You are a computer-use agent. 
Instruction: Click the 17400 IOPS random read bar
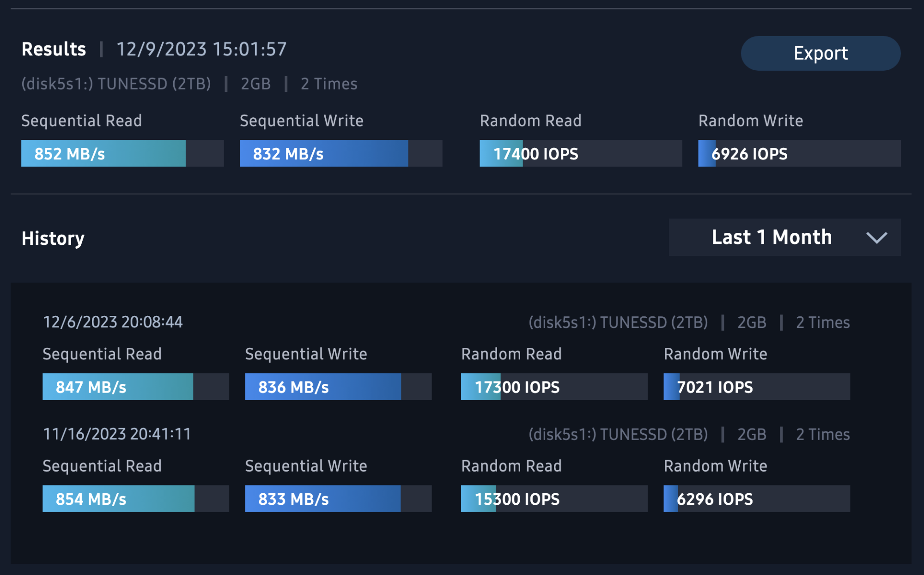coord(580,153)
